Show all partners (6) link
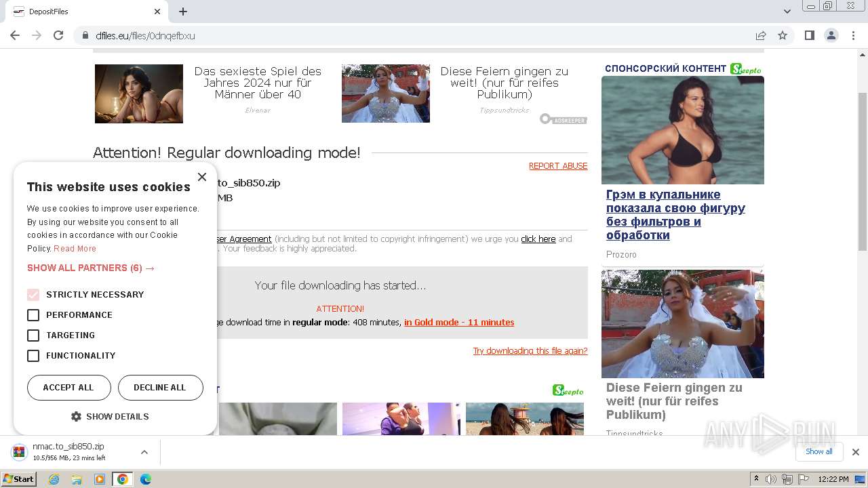 (x=91, y=268)
